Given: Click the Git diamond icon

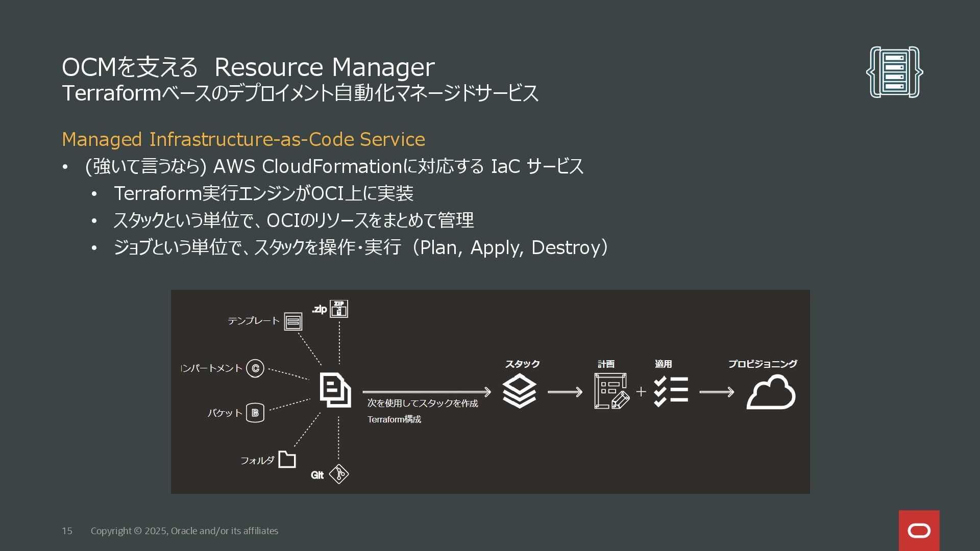Looking at the screenshot, I should [x=339, y=474].
